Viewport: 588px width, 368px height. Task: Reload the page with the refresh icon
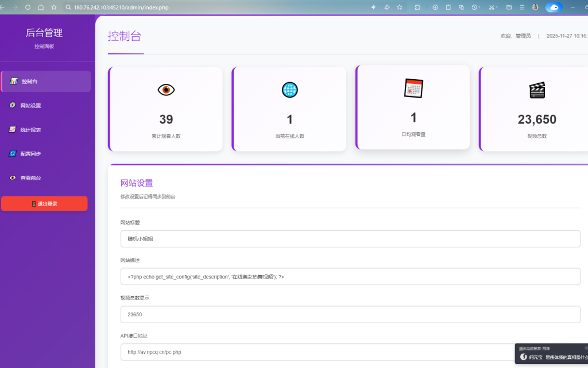point(28,7)
